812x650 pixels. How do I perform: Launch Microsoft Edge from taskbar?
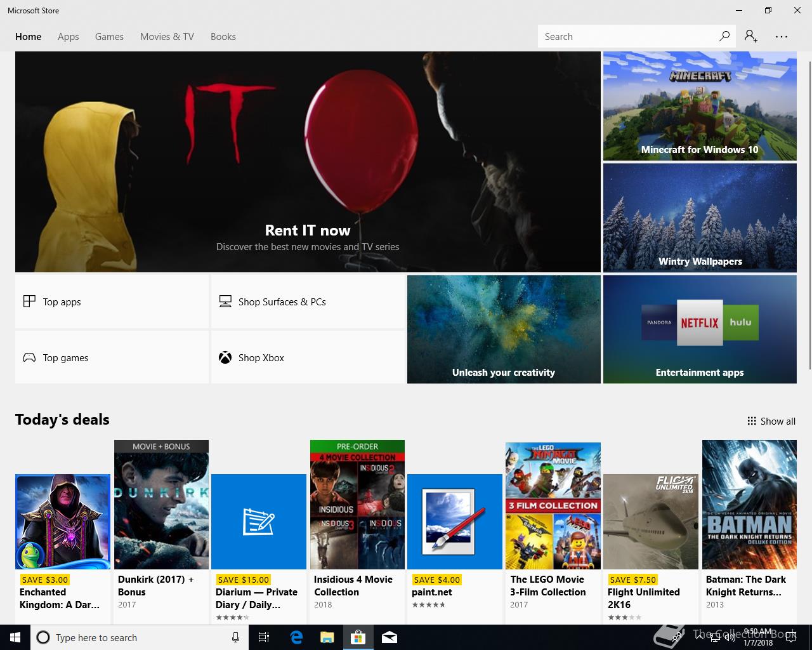(x=296, y=637)
